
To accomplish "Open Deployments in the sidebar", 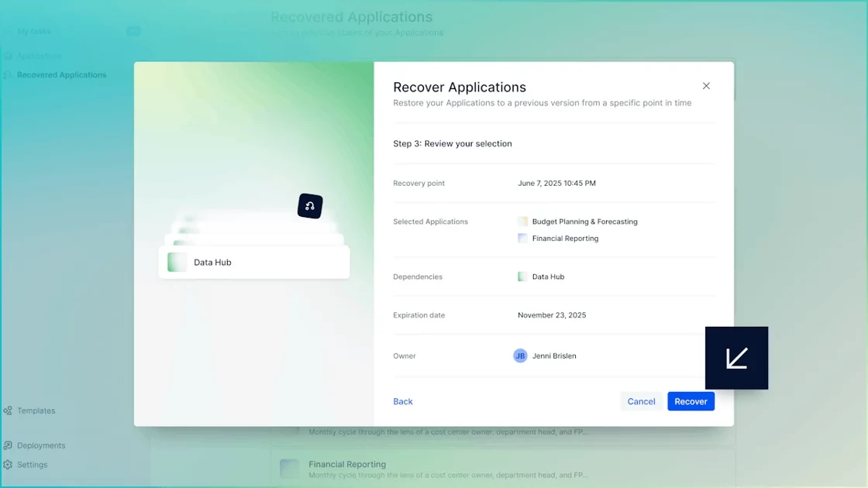I will [41, 445].
